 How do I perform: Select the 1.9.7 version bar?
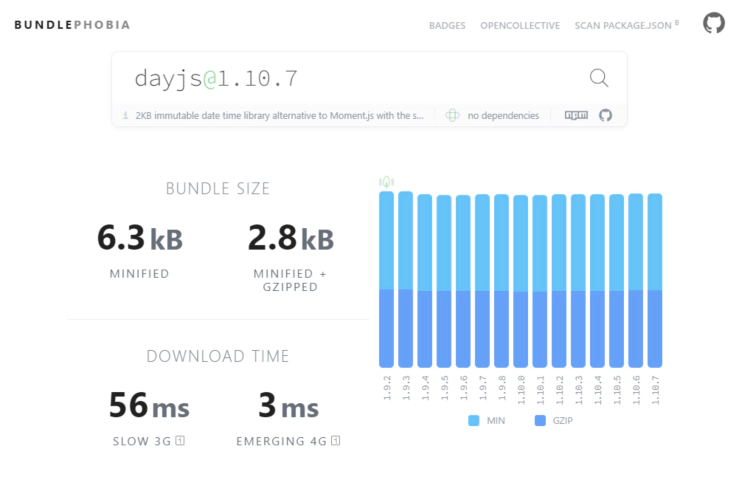[482, 281]
